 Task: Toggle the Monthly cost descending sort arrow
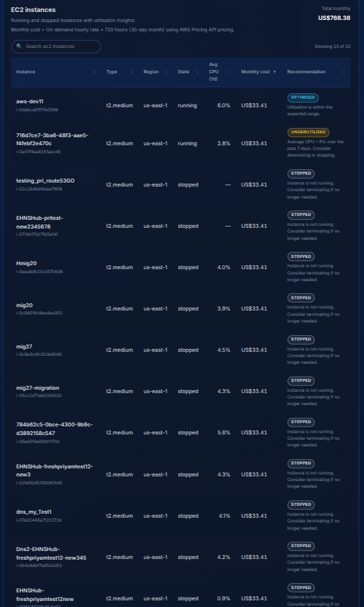pos(275,72)
